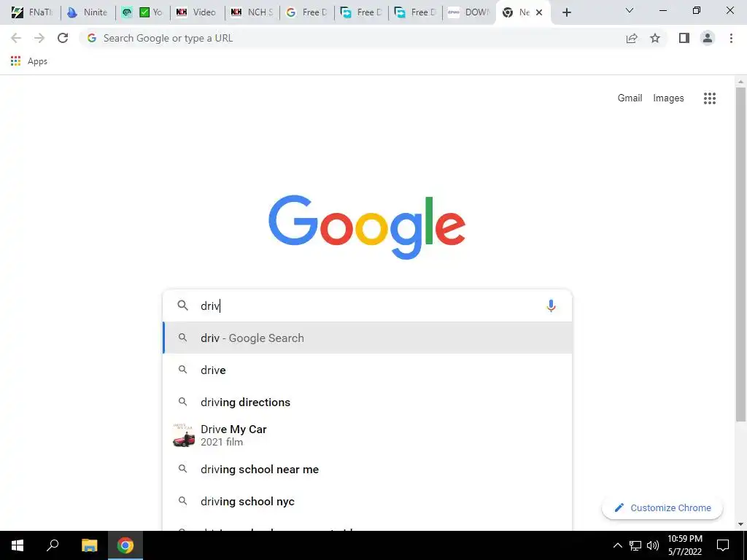Click the share page icon in address bar
Viewport: 747px width, 560px height.
(632, 38)
